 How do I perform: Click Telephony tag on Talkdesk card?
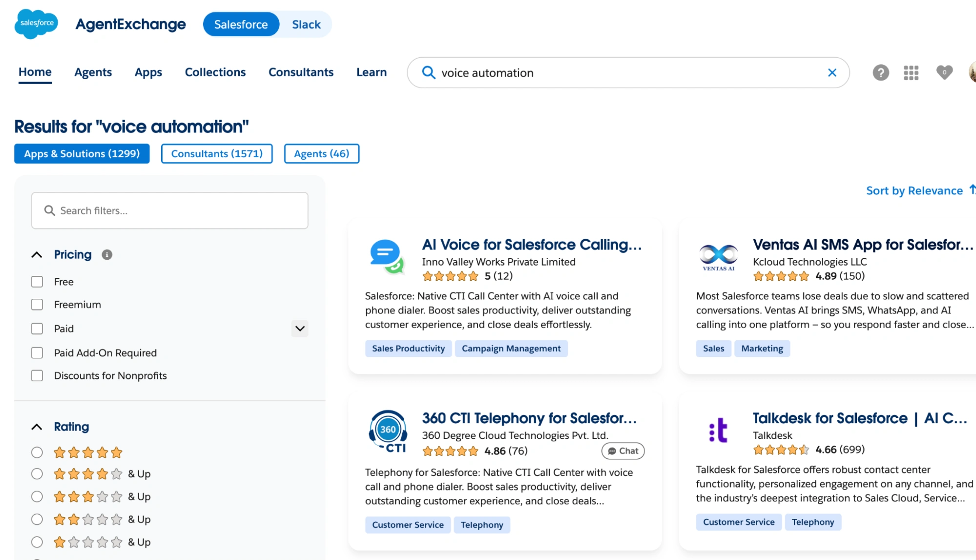pyautogui.click(x=813, y=522)
